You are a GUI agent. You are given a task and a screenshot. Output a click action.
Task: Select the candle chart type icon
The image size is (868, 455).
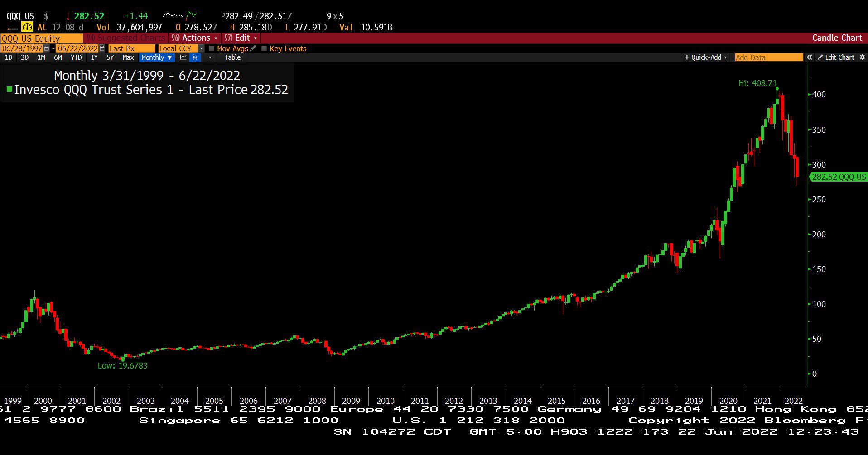195,57
